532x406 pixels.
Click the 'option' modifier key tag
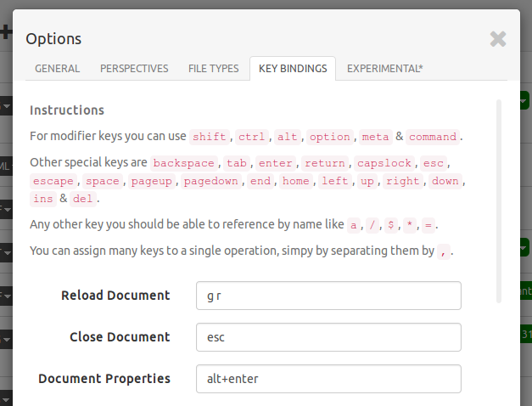(329, 137)
